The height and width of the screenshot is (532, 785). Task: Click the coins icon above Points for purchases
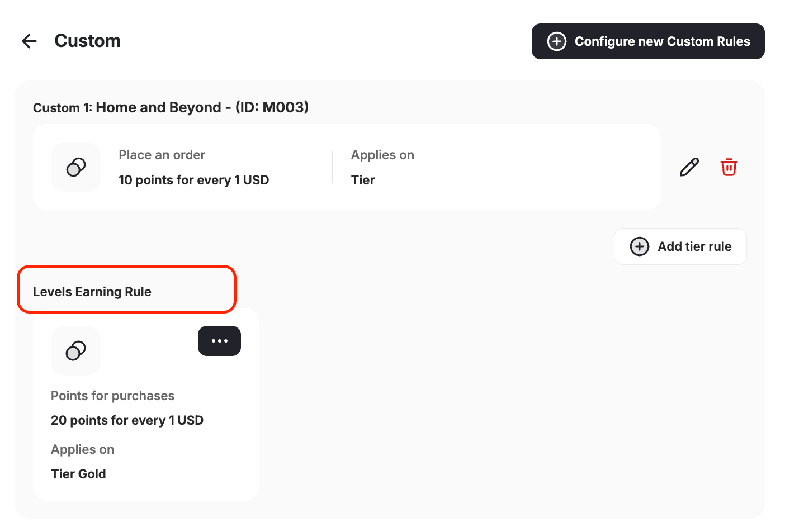pos(75,351)
